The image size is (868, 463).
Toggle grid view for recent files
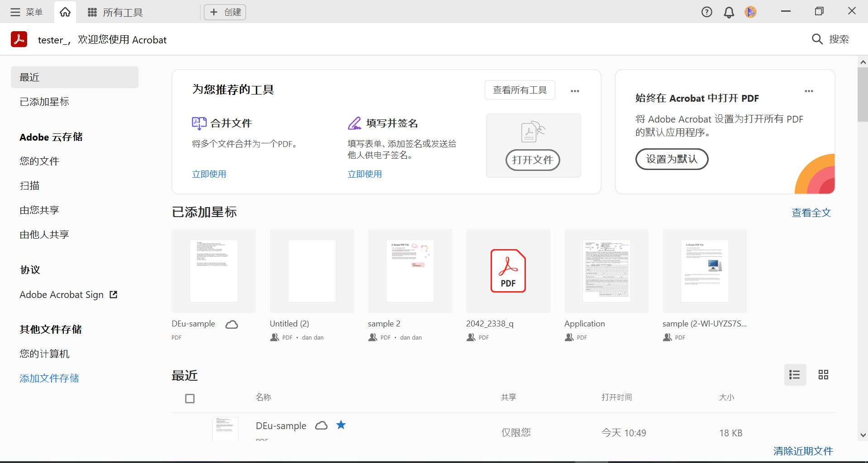[823, 374]
